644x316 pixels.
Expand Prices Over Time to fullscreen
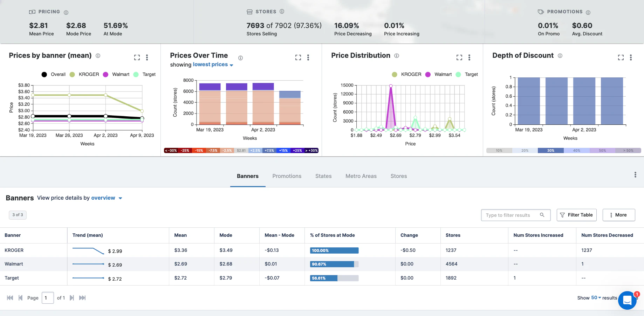tap(298, 57)
